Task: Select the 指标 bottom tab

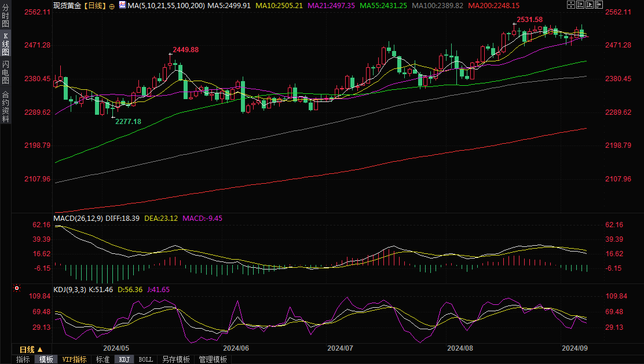Action: (x=23, y=359)
